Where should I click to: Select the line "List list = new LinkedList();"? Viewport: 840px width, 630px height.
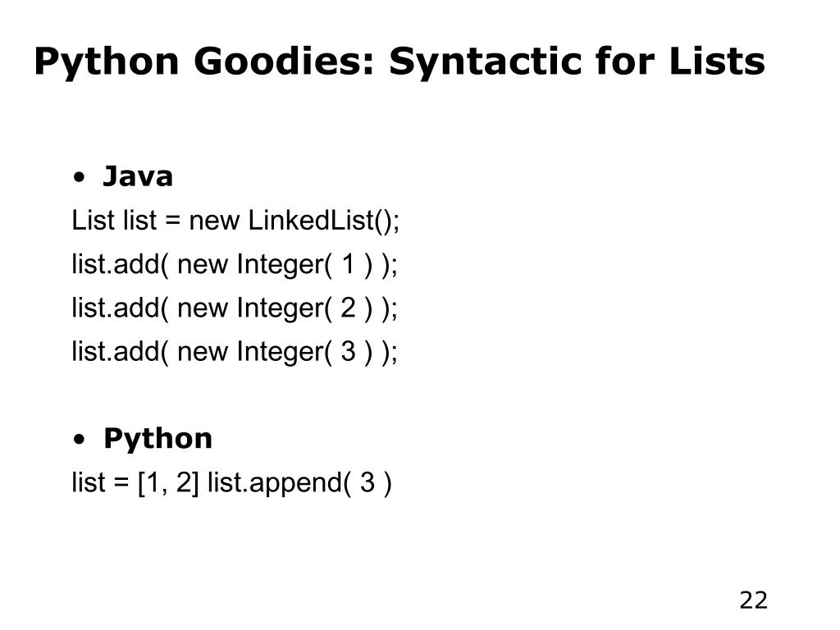tap(235, 221)
